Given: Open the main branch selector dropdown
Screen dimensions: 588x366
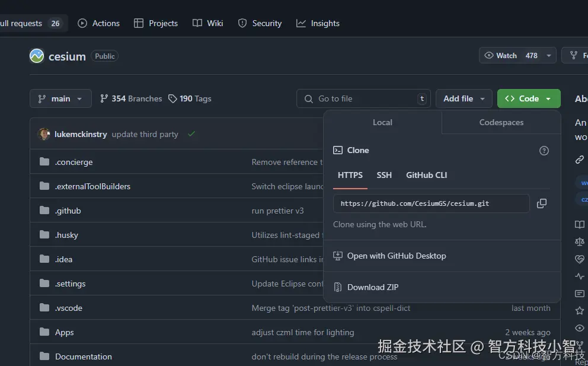Looking at the screenshot, I should tap(60, 98).
